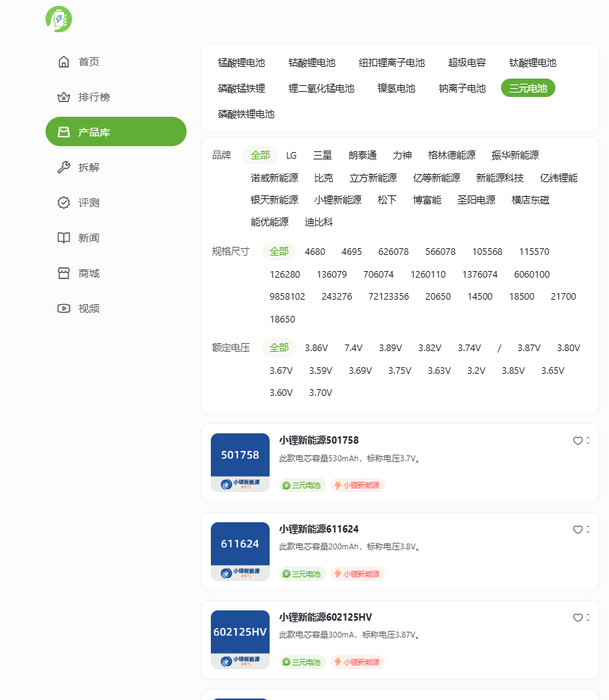Image resolution: width=609 pixels, height=700 pixels.
Task: Switch to 钴酸锂电池 category
Action: [x=312, y=62]
